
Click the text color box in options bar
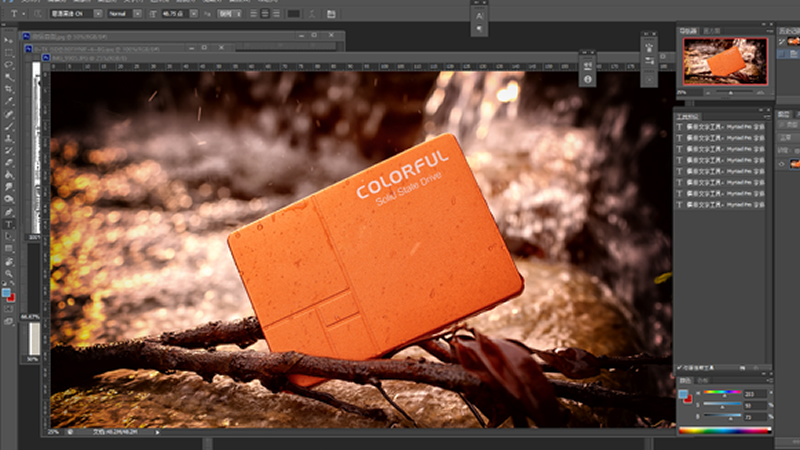click(294, 14)
